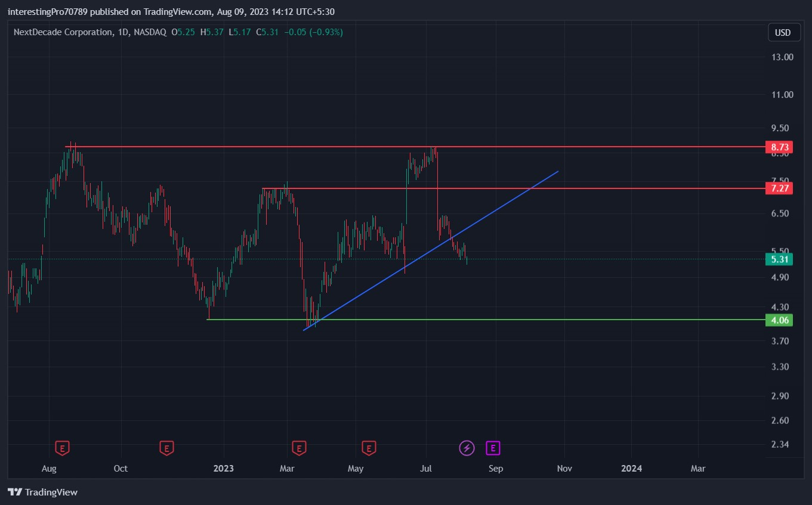Select the low value L5.17

pos(239,32)
